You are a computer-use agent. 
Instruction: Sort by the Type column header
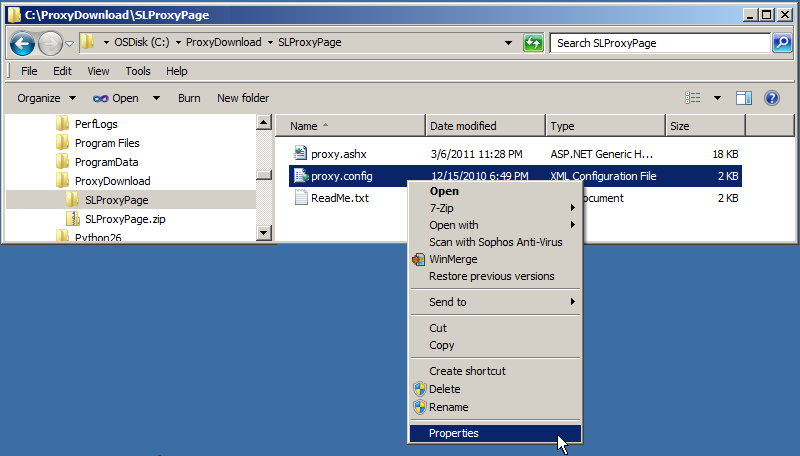(606, 126)
